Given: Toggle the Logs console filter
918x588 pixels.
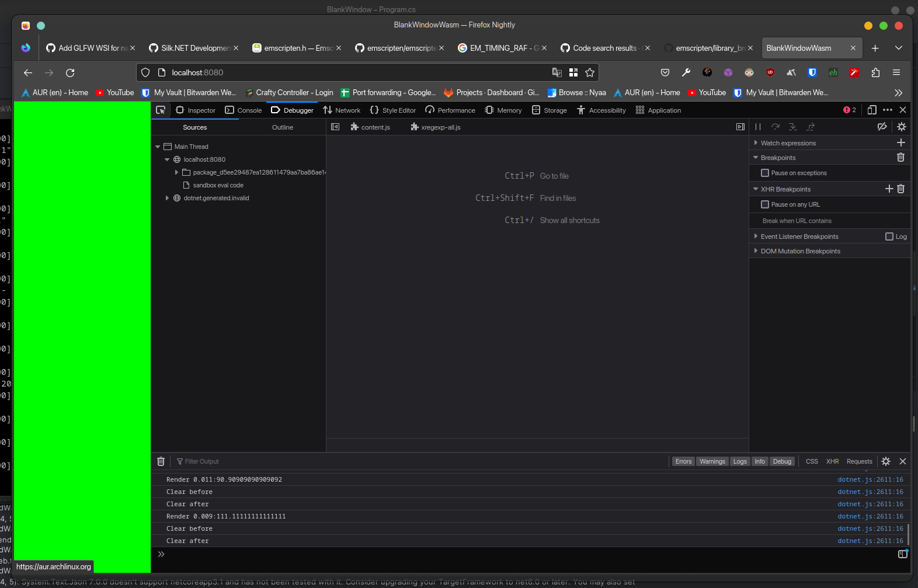Looking at the screenshot, I should coord(740,461).
